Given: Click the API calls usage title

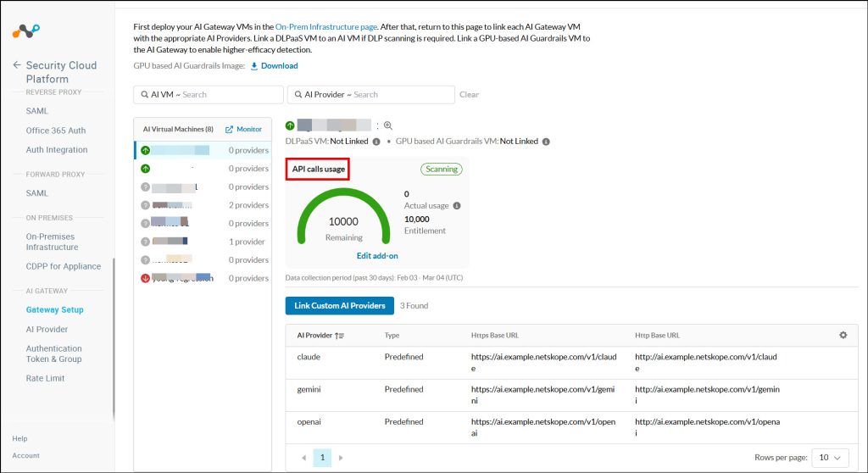Looking at the screenshot, I should pos(319,169).
